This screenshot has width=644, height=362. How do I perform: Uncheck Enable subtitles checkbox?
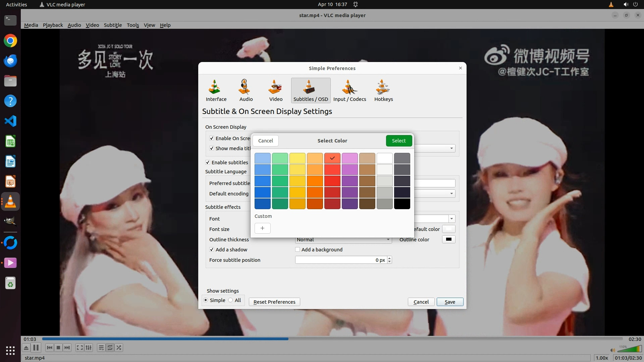(208, 163)
